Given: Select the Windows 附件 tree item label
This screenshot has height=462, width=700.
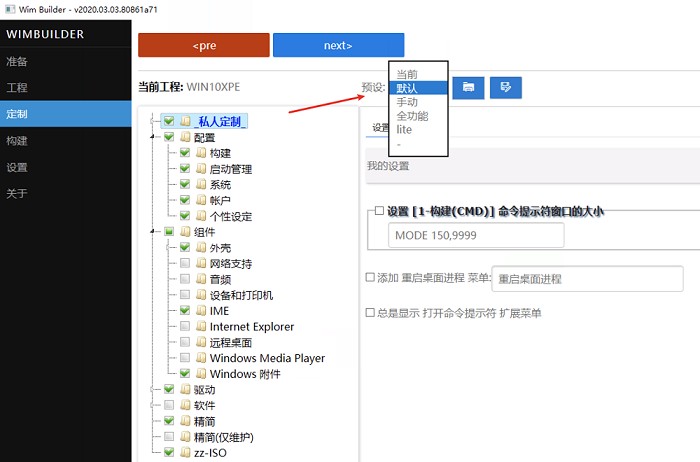Looking at the screenshot, I should [x=245, y=374].
